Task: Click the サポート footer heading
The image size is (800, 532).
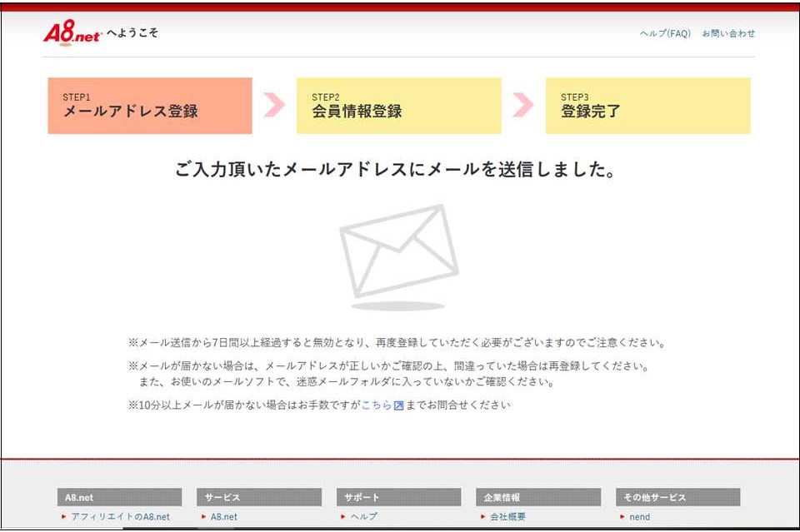Action: (399, 497)
